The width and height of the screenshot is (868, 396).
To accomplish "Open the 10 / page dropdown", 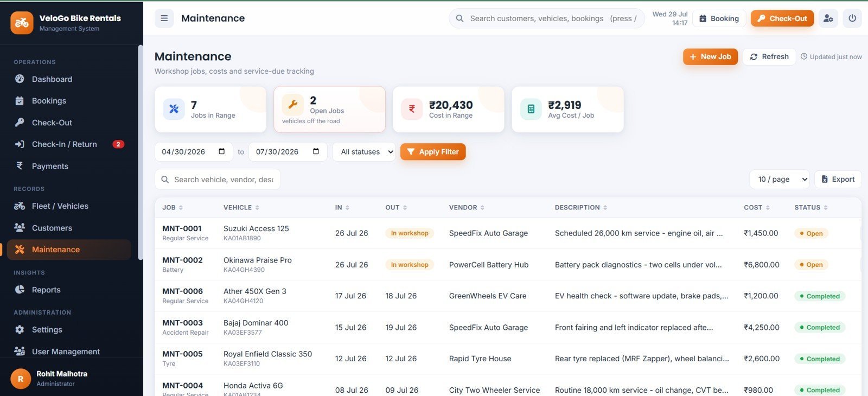I will 780,180.
